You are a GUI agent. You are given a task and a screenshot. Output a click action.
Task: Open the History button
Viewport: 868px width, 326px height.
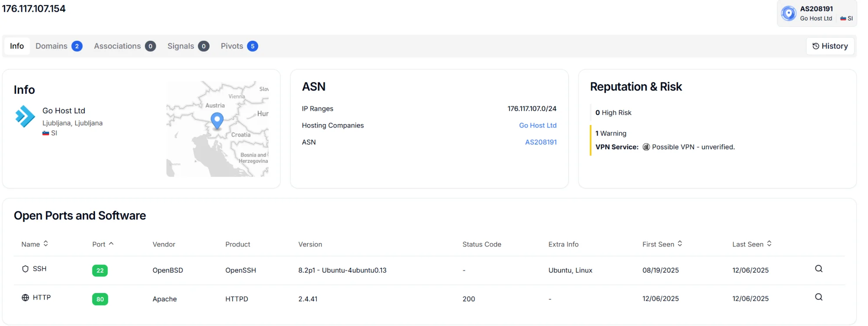pyautogui.click(x=830, y=46)
